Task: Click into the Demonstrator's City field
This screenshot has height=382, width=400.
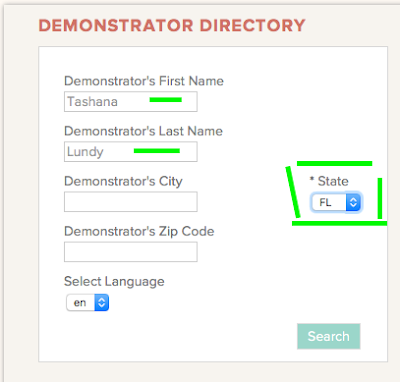Action: 131,202
